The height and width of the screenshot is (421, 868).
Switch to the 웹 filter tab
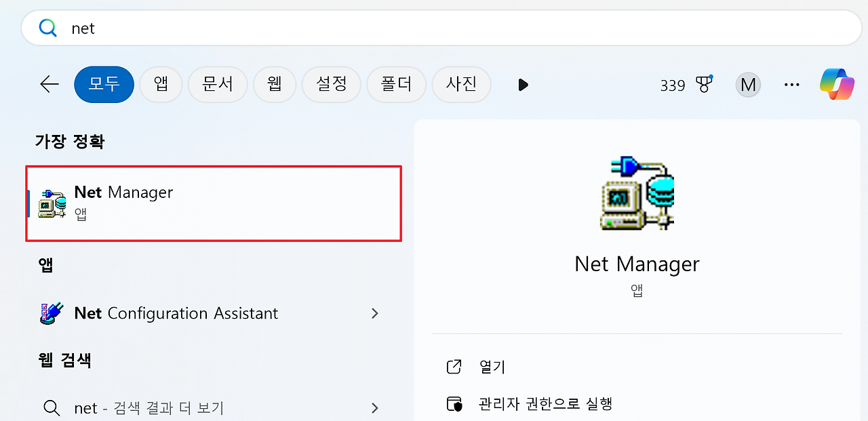(x=274, y=84)
